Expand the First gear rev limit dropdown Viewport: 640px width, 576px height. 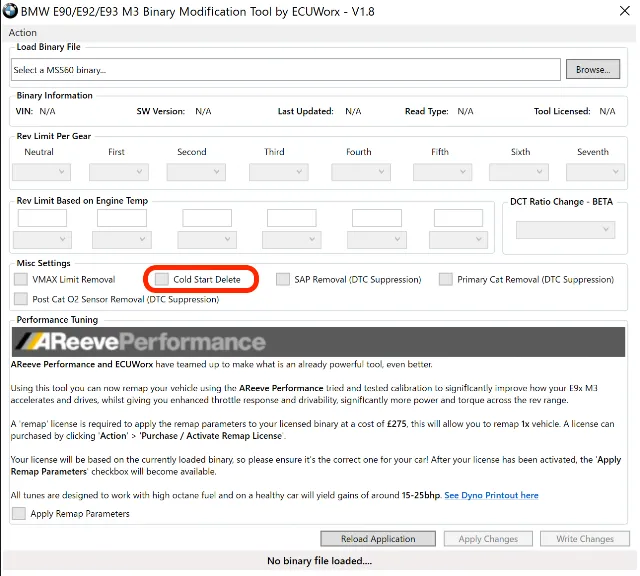119,172
